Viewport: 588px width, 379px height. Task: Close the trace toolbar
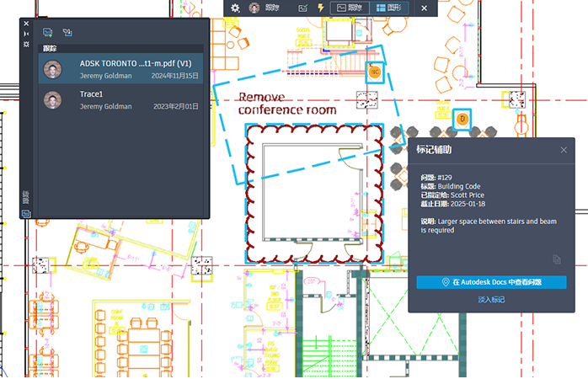pos(424,8)
